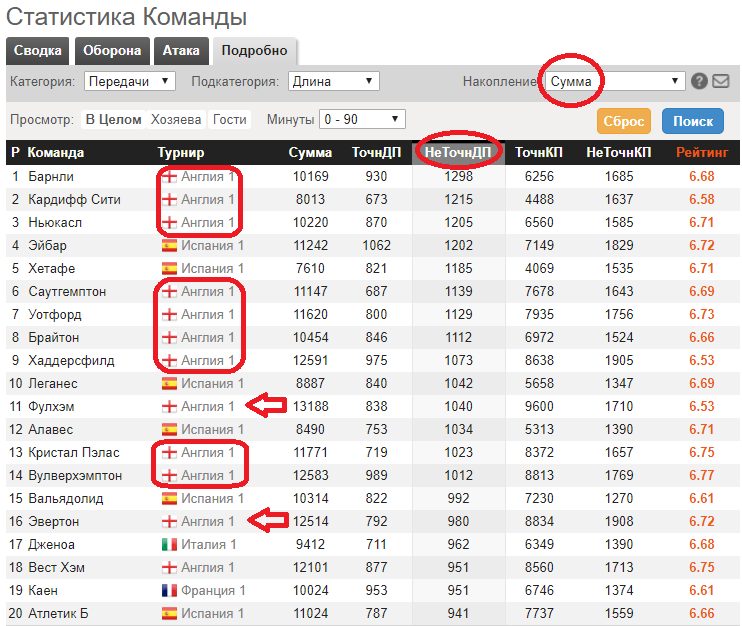The width and height of the screenshot is (742, 626).
Task: Click the Spain flag next to Эйбар
Action: click(x=168, y=245)
